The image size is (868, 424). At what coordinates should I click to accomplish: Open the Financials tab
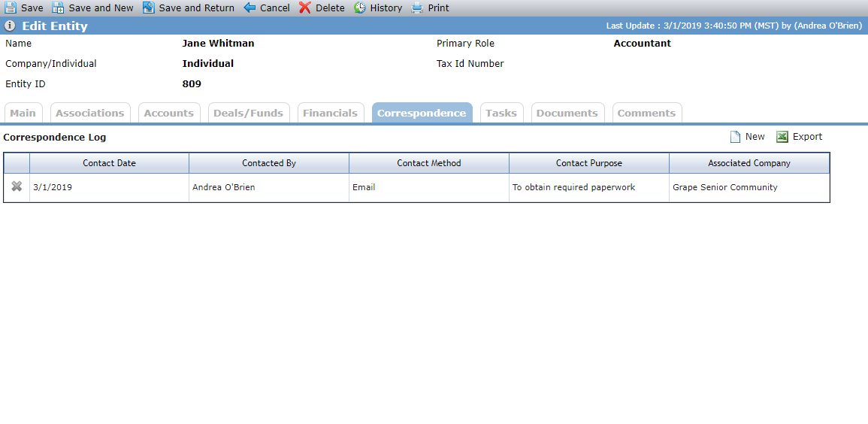point(331,113)
